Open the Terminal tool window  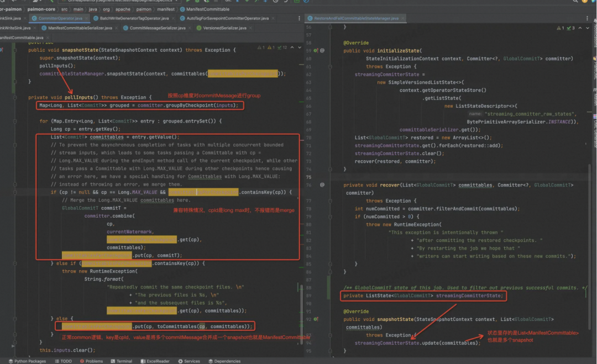124,361
